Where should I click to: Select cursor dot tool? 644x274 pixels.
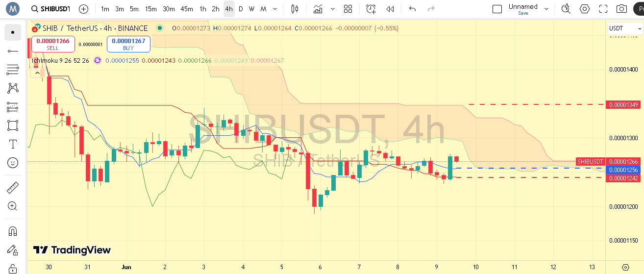pyautogui.click(x=13, y=32)
